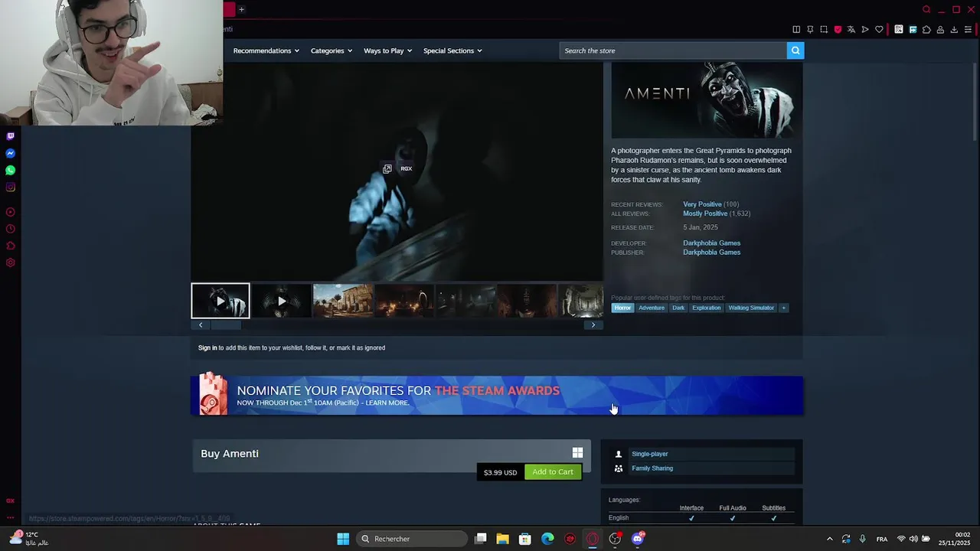
Task: Play the second trailer thumbnail
Action: click(x=282, y=301)
